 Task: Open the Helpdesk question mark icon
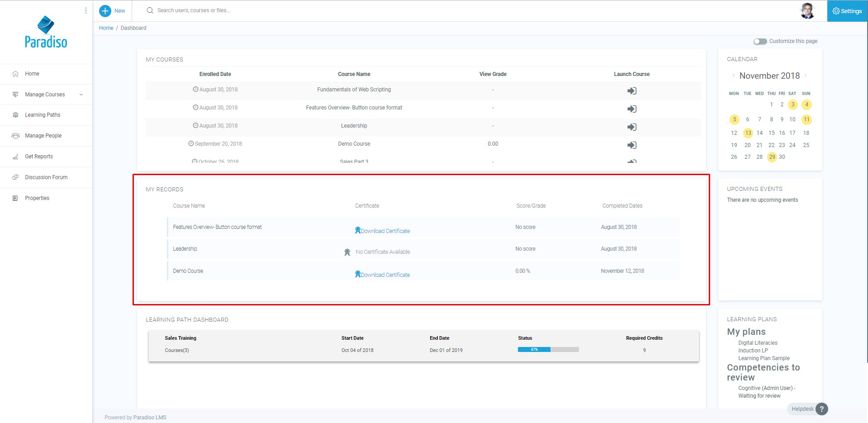pyautogui.click(x=821, y=409)
